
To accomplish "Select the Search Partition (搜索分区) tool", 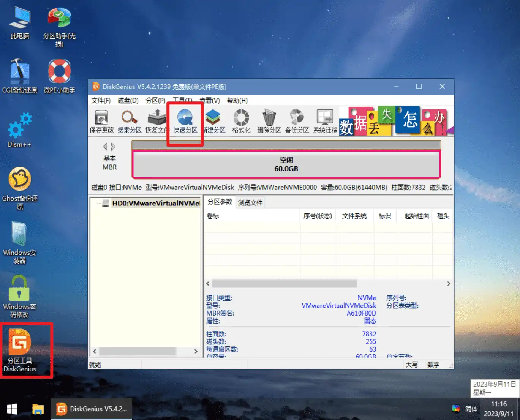I will coord(130,122).
